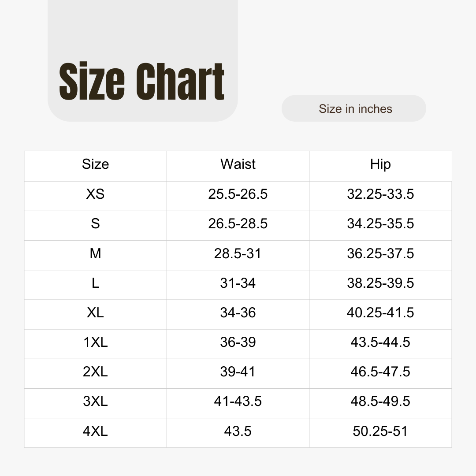The image size is (476, 476).
Task: Select the L size cell
Action: click(x=95, y=283)
